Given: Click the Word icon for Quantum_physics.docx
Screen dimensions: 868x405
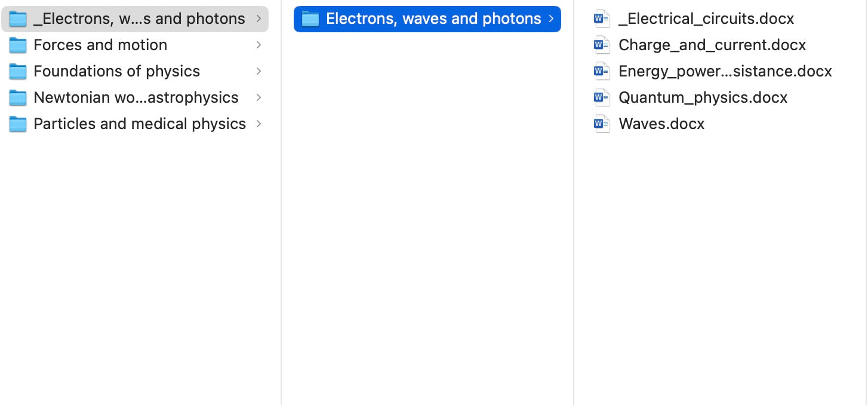Looking at the screenshot, I should 602,98.
